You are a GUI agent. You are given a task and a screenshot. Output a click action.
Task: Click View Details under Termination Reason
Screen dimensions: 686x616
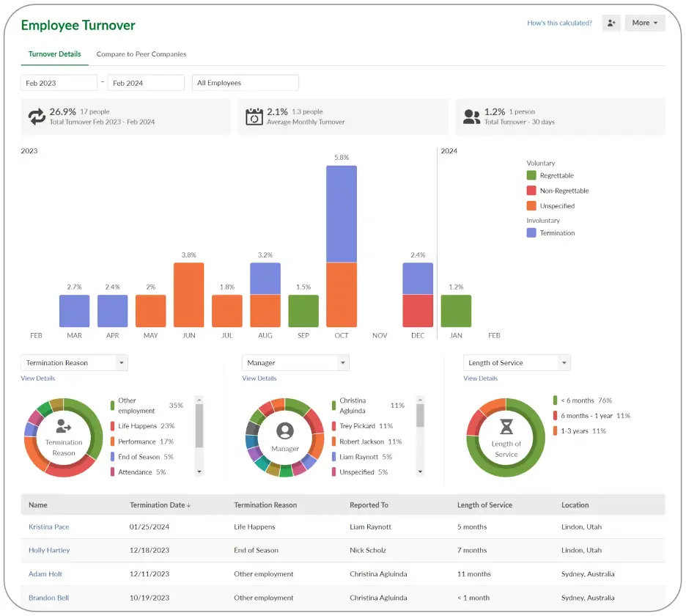click(37, 378)
